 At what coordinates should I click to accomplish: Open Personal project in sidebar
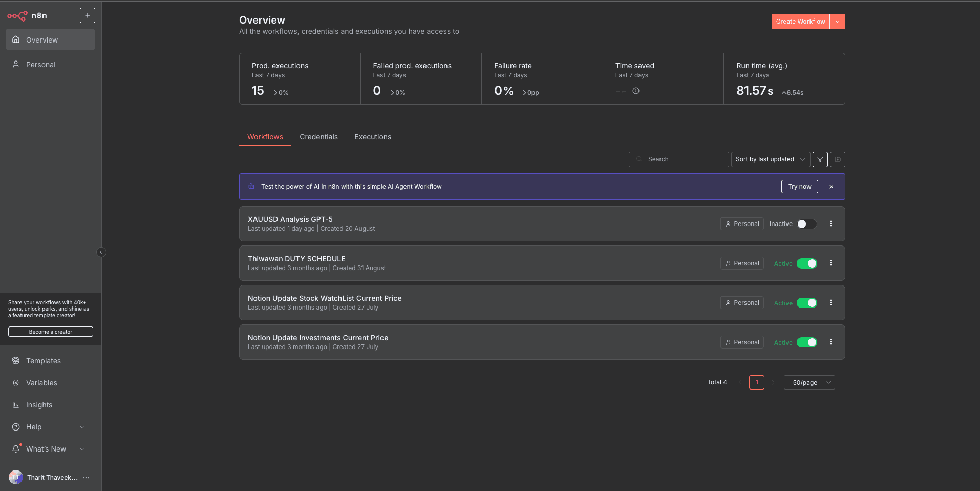50,64
